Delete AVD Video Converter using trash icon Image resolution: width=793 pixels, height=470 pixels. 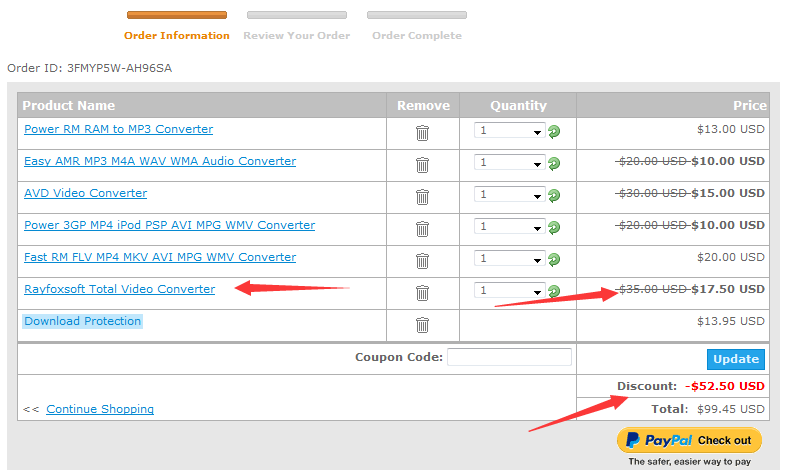tap(422, 197)
